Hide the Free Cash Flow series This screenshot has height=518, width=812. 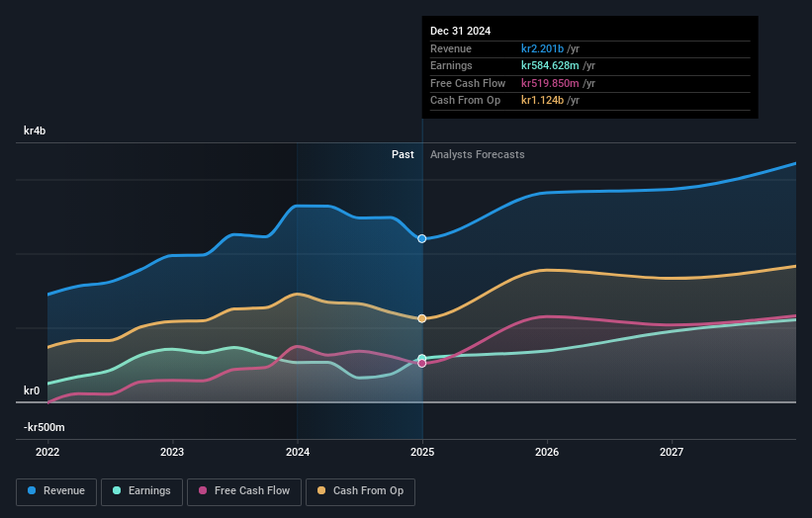pos(244,490)
